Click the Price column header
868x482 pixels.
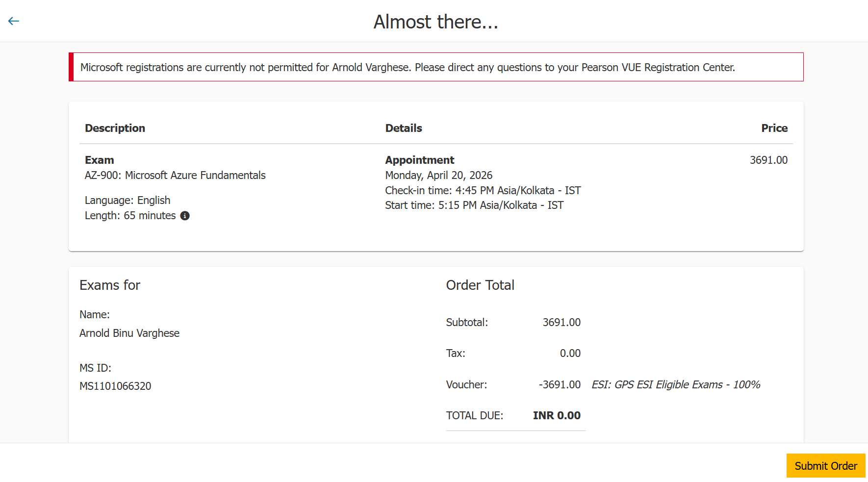[774, 128]
